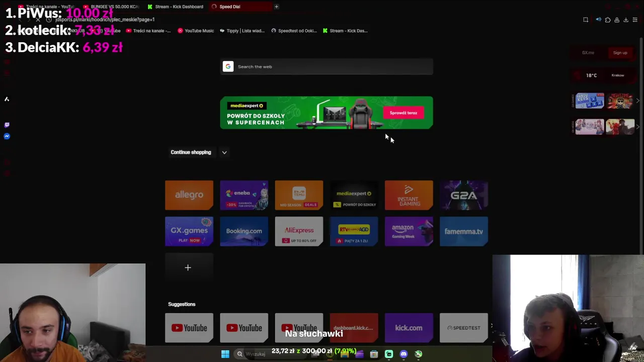
Task: Open the kick.com suggestion tile
Action: [x=409, y=328]
